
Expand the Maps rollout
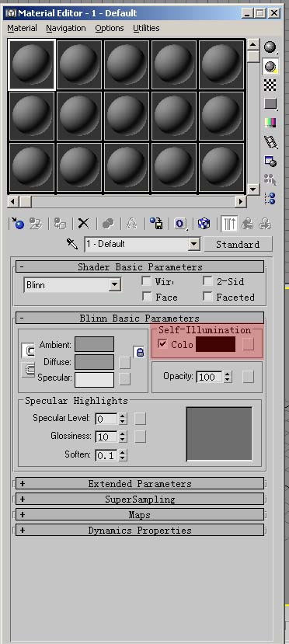click(x=140, y=514)
